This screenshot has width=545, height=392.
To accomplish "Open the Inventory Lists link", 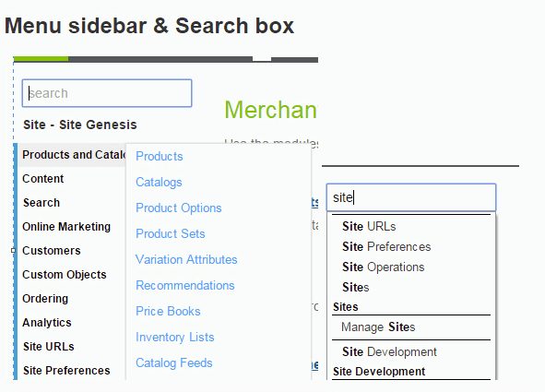I will (175, 337).
